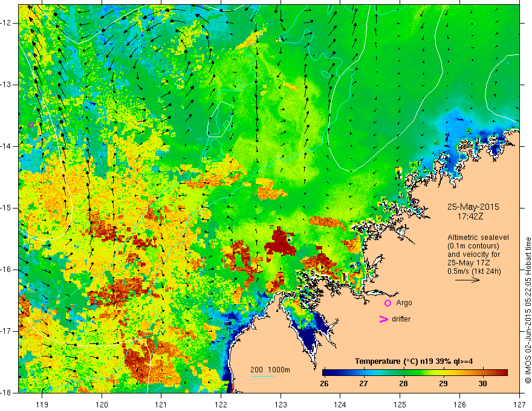This screenshot has height=411, width=532.
Task: Click the longitude axis label '126'
Action: (x=459, y=404)
